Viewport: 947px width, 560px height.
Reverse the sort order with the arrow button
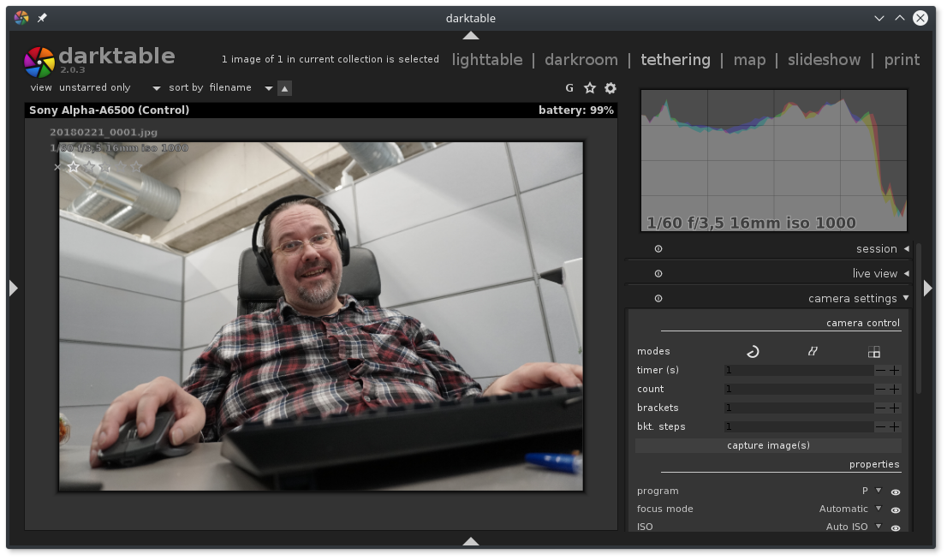coord(284,88)
